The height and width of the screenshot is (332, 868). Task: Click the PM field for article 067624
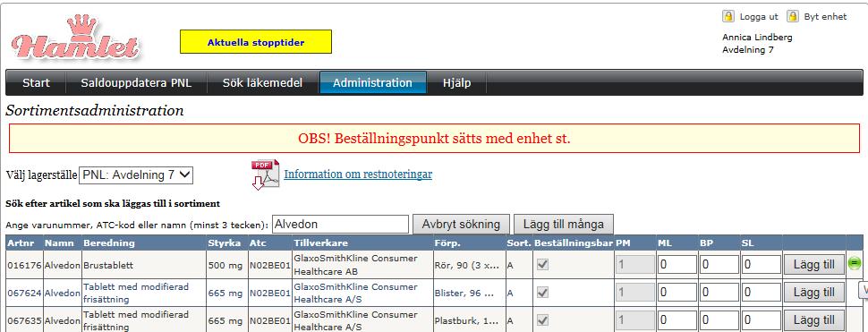click(x=635, y=292)
